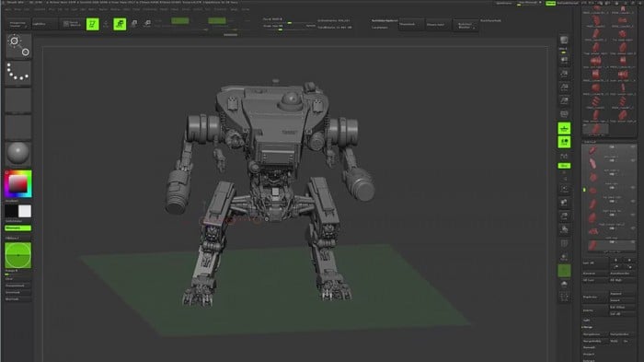
Task: Click the Xpose icon at shelf bottom
Action: pyautogui.click(x=564, y=297)
